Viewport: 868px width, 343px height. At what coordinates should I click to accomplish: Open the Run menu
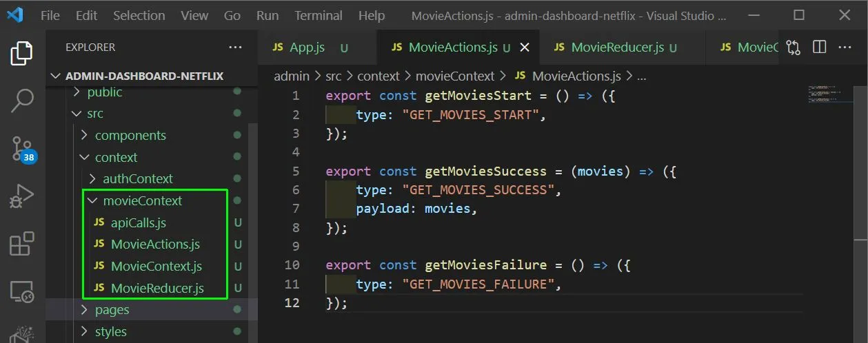click(268, 15)
